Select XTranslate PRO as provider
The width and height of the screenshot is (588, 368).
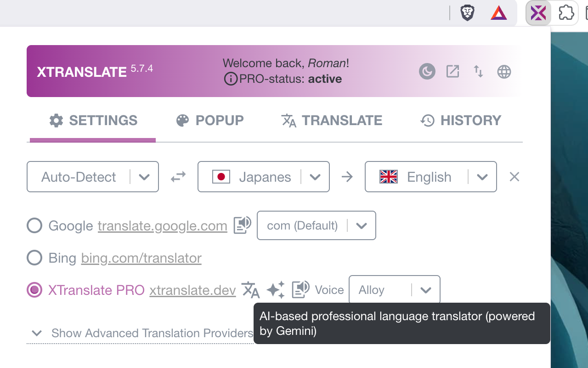(34, 290)
